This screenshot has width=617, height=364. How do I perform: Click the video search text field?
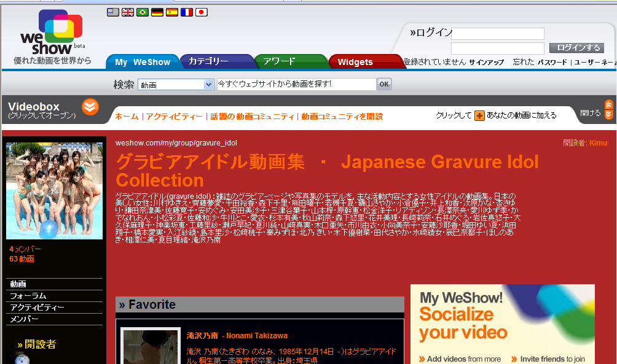296,84
